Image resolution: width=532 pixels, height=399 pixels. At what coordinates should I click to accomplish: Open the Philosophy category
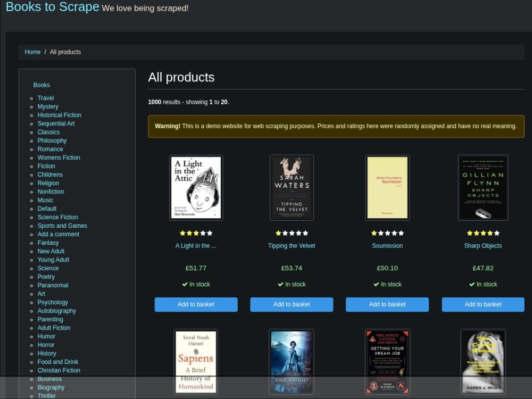point(52,140)
